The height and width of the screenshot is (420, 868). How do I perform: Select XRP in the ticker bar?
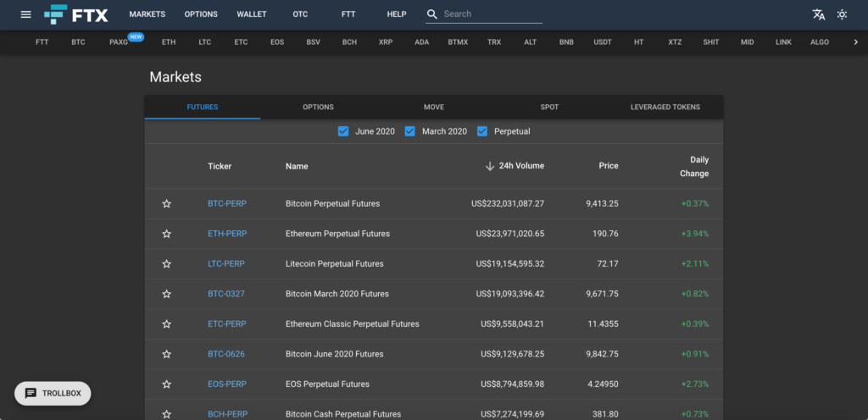point(386,42)
